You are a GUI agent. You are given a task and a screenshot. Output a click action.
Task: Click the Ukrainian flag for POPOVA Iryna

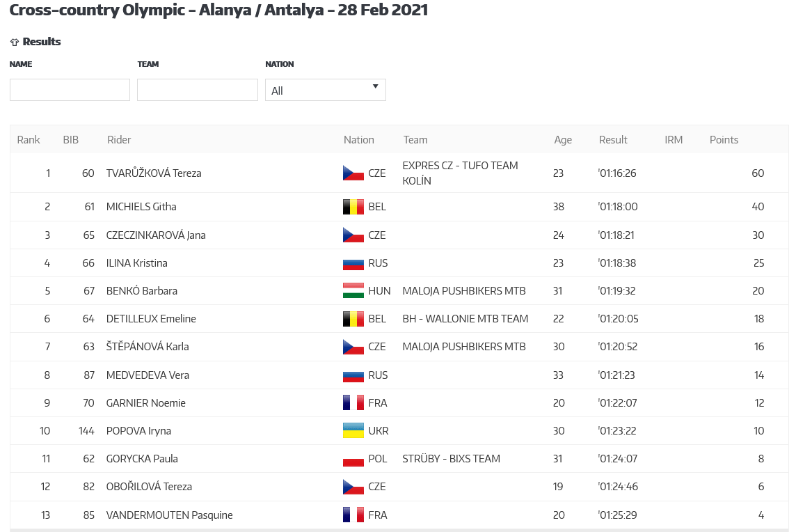click(x=353, y=431)
